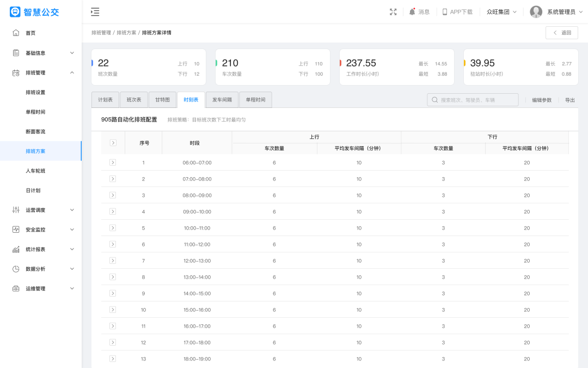Switch to 甘特图 tab
This screenshot has width=588, height=368.
(162, 100)
